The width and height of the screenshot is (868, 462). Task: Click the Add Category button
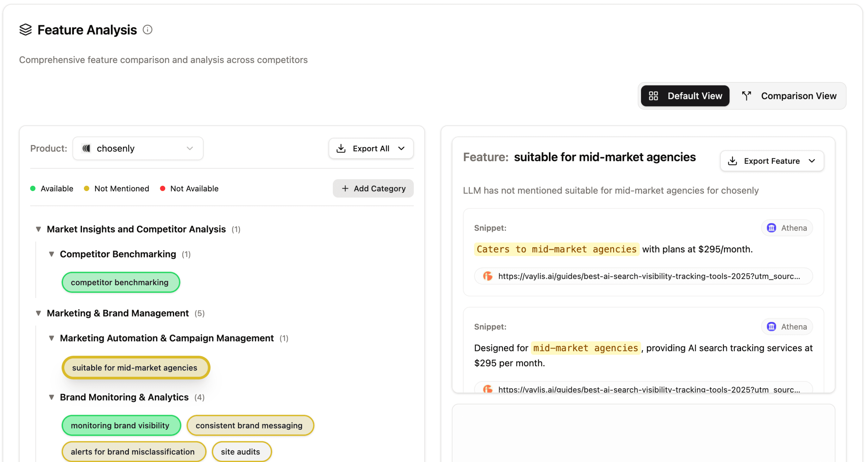tap(373, 189)
